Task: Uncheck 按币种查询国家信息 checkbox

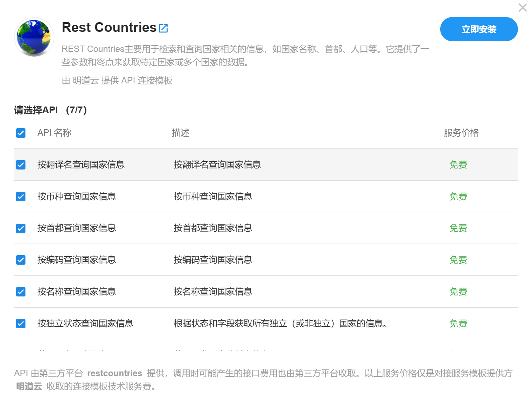Action: tap(21, 197)
